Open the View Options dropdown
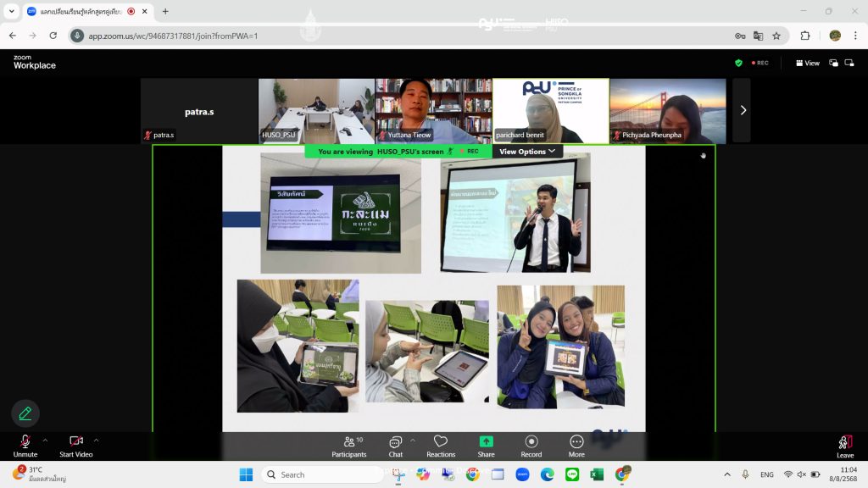The width and height of the screenshot is (868, 488). tap(526, 152)
